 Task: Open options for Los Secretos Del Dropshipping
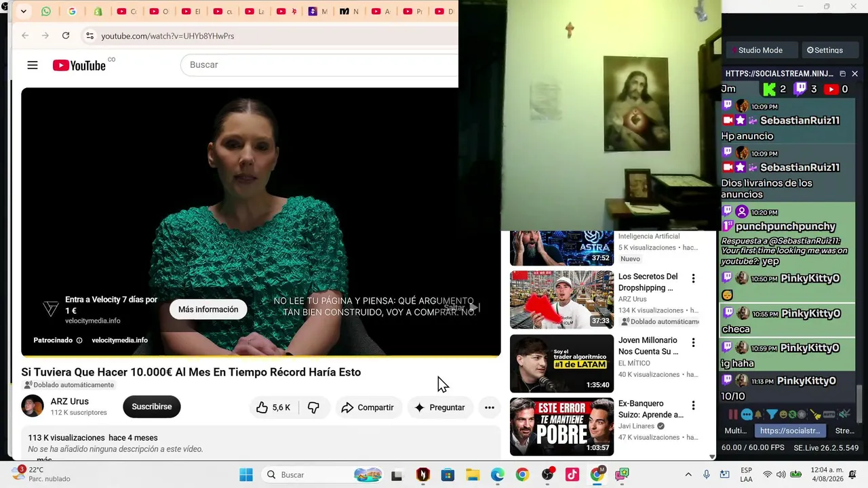pyautogui.click(x=693, y=279)
